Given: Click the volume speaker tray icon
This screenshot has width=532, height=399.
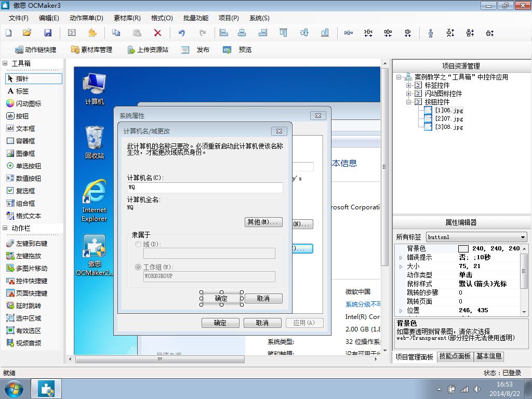Looking at the screenshot, I should [x=477, y=389].
